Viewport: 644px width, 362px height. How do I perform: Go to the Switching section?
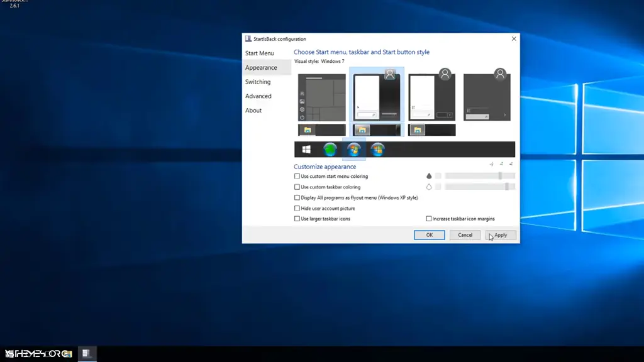(258, 82)
